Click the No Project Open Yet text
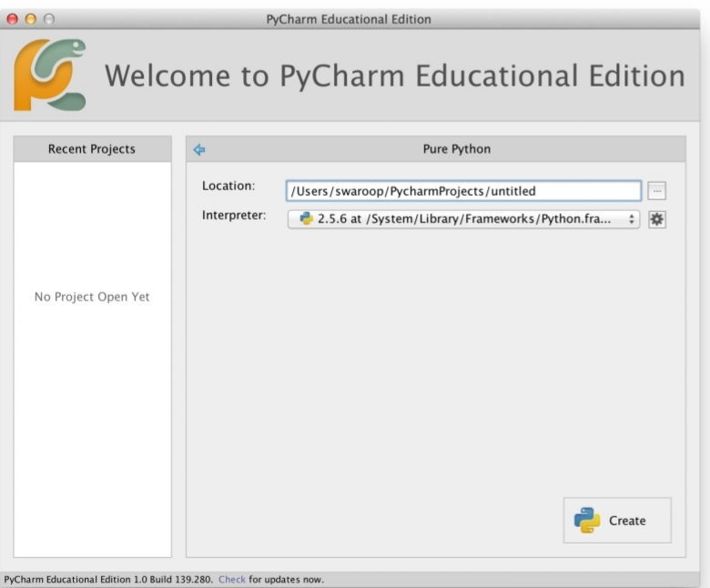The width and height of the screenshot is (710, 588). point(92,297)
